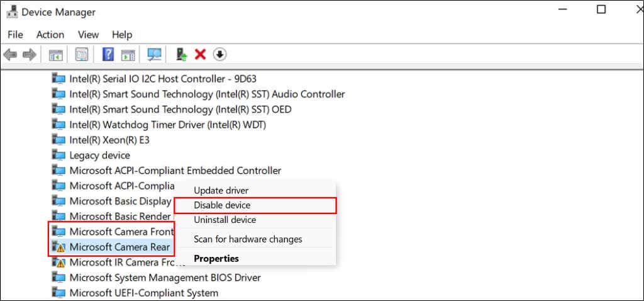Viewport: 644px width, 301px height.
Task: Open the View menu
Action: point(88,35)
